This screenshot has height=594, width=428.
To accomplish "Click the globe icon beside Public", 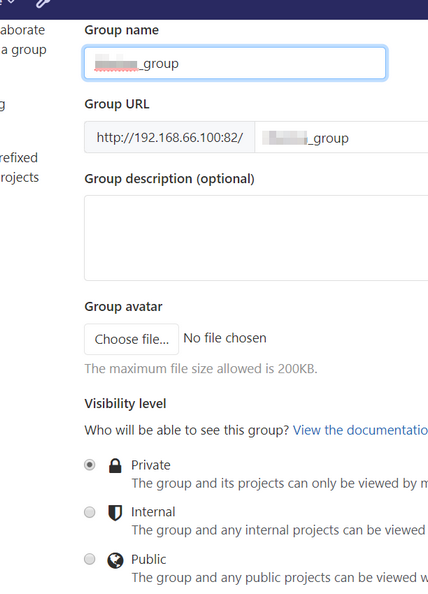I will point(115,560).
